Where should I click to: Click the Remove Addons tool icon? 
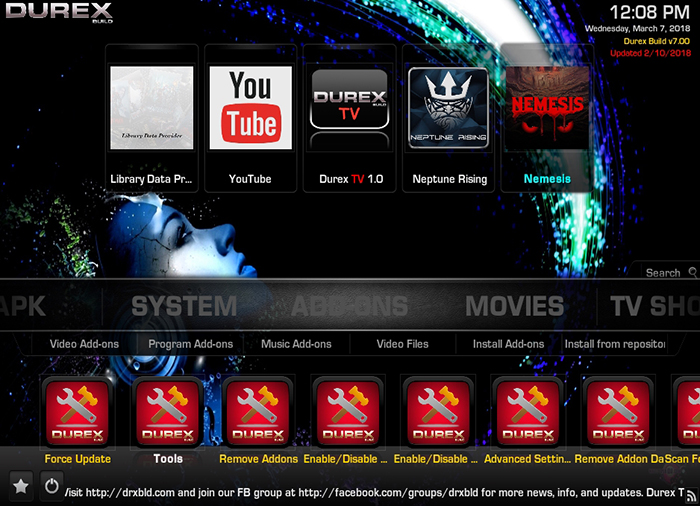258,411
